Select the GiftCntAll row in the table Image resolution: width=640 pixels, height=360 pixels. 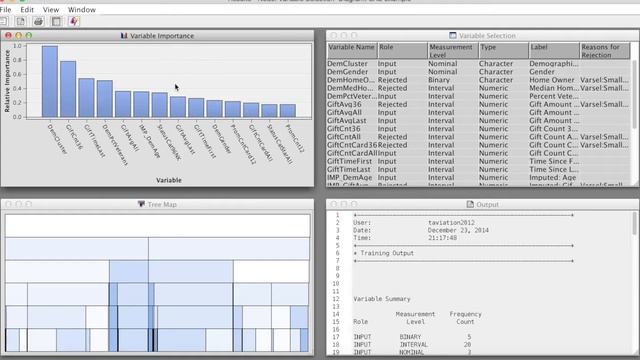[x=478, y=137]
